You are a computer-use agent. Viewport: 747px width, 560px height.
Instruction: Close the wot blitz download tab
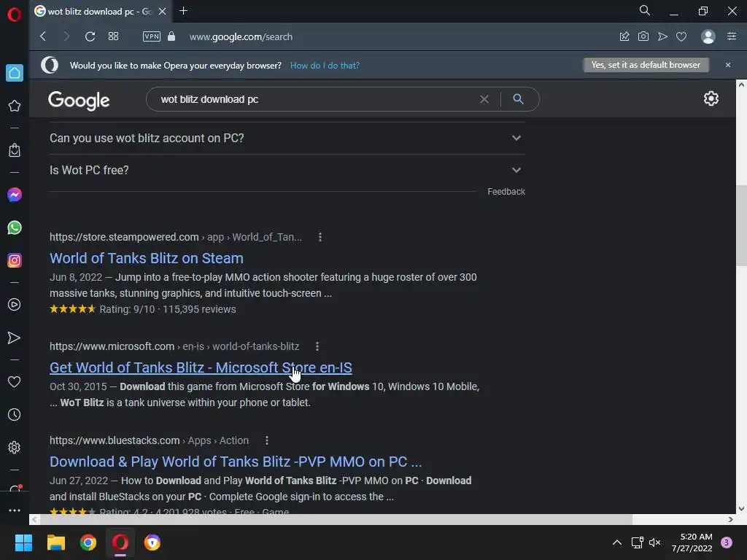click(x=163, y=12)
